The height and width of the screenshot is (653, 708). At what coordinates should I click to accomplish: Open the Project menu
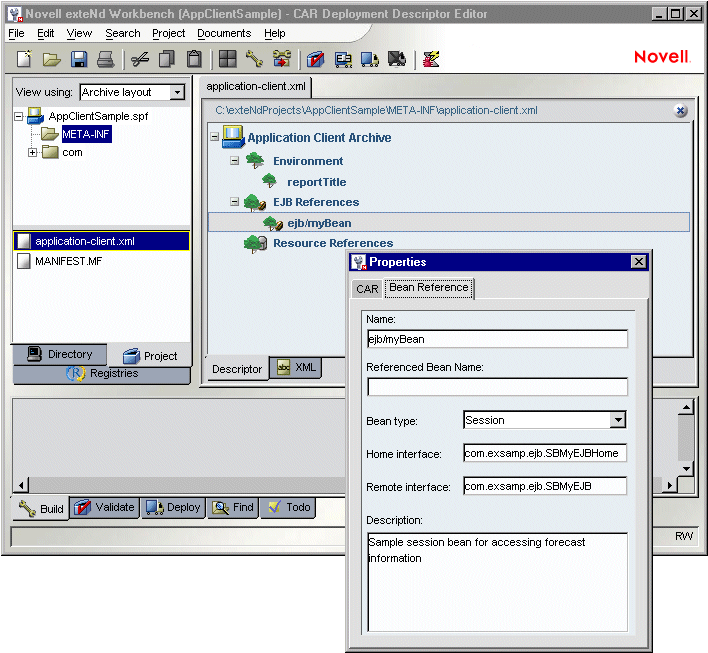click(168, 33)
